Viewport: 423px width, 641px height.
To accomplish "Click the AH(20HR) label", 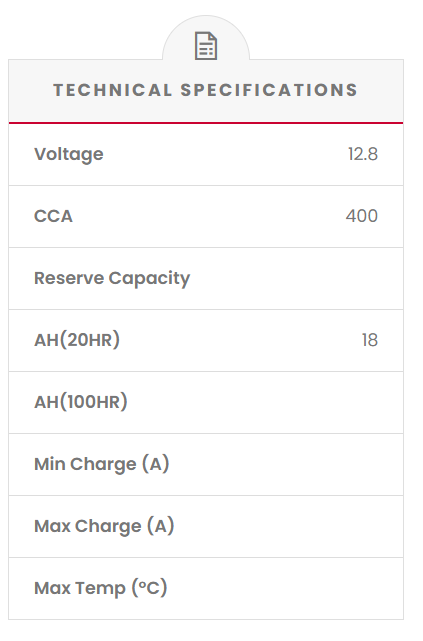I will click(77, 340).
